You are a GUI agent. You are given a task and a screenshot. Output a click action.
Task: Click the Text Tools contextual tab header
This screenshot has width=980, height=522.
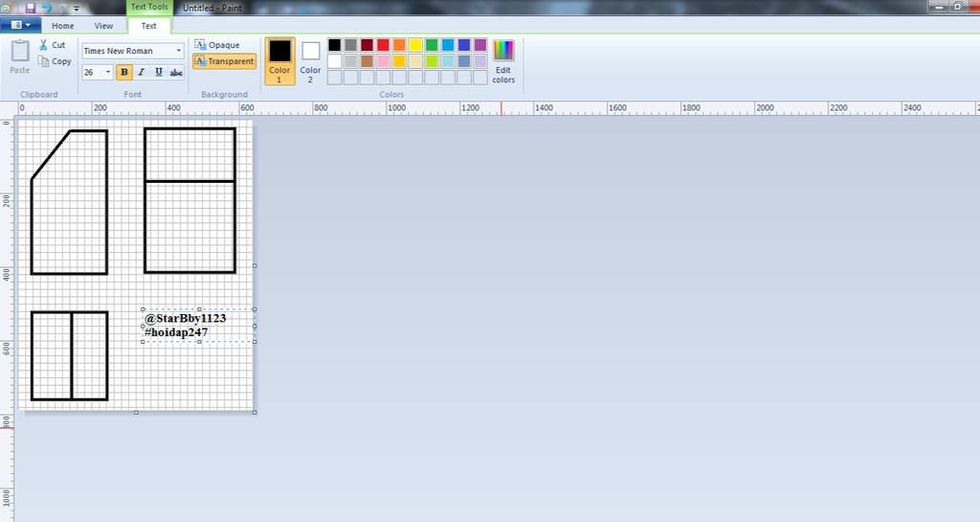pyautogui.click(x=149, y=7)
